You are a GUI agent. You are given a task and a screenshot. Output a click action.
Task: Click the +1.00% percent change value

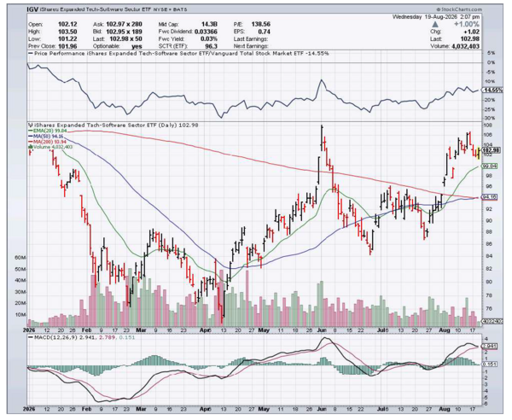point(467,24)
